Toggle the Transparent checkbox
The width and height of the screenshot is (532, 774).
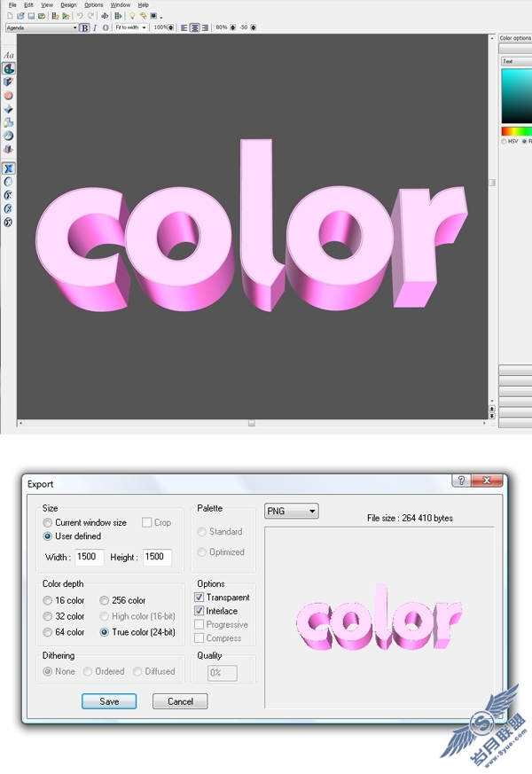(x=199, y=598)
